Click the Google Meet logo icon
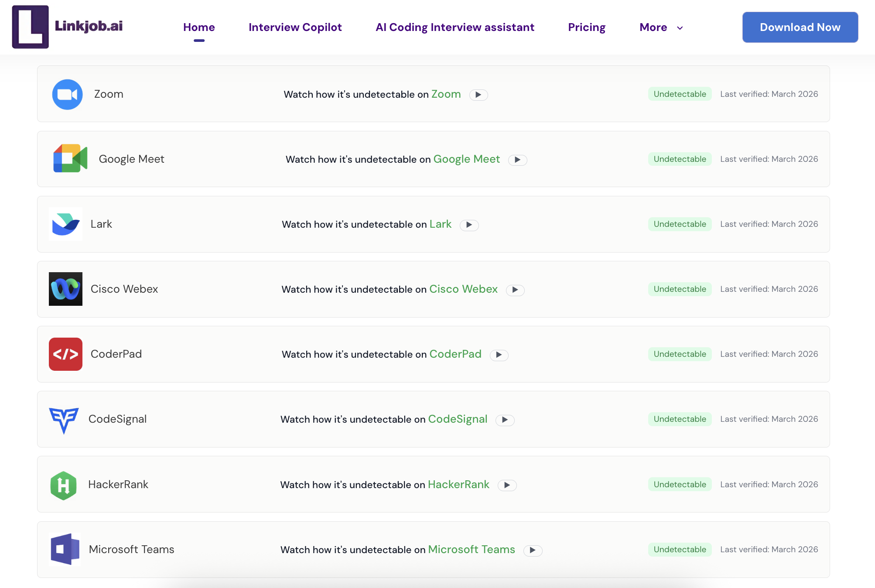Image resolution: width=875 pixels, height=588 pixels. coord(70,159)
